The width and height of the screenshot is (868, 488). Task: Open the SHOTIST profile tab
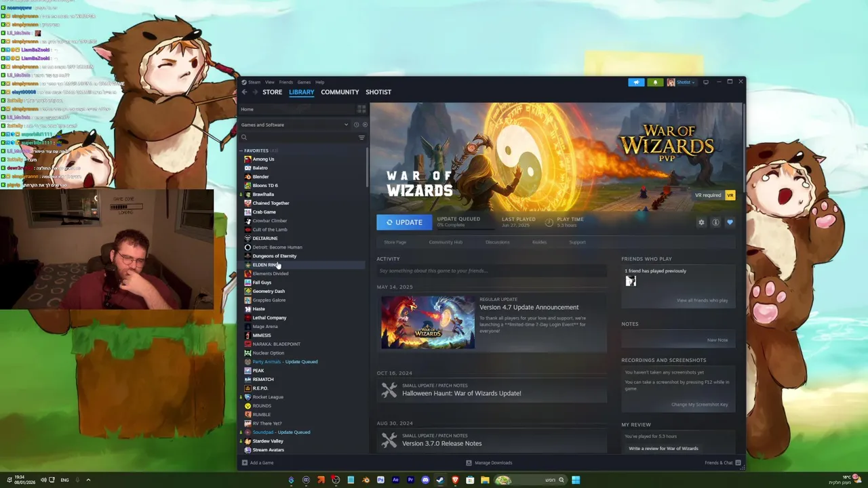pyautogui.click(x=378, y=92)
